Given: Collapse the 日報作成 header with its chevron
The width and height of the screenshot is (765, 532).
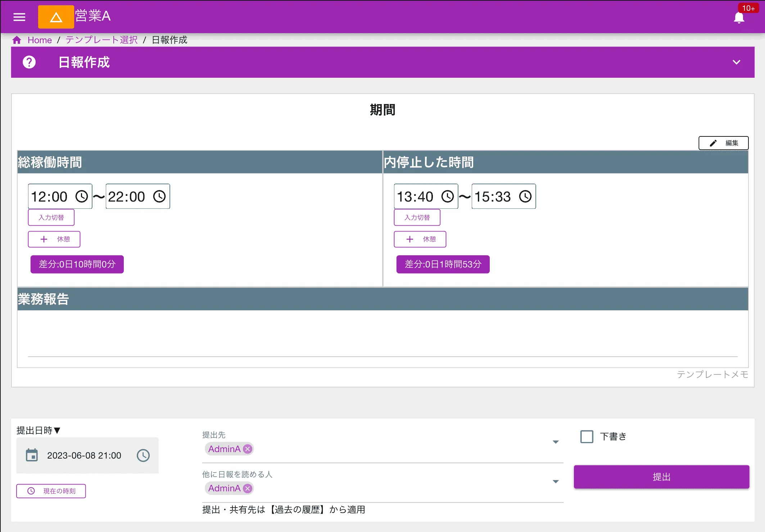Looking at the screenshot, I should (736, 62).
